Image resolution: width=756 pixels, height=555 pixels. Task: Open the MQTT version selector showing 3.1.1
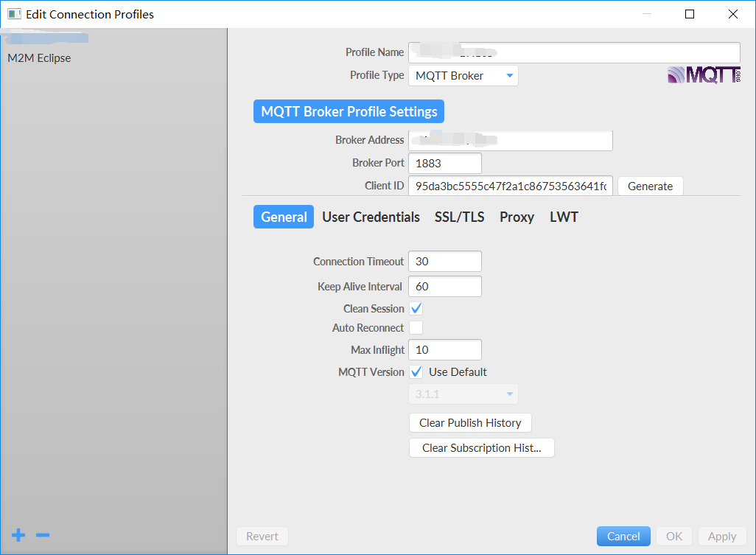click(x=463, y=394)
